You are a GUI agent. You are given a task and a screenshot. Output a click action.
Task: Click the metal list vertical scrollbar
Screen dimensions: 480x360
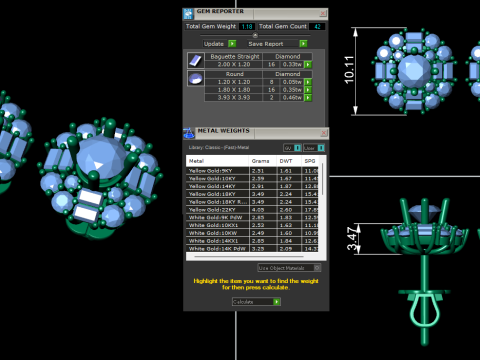pos(323,180)
